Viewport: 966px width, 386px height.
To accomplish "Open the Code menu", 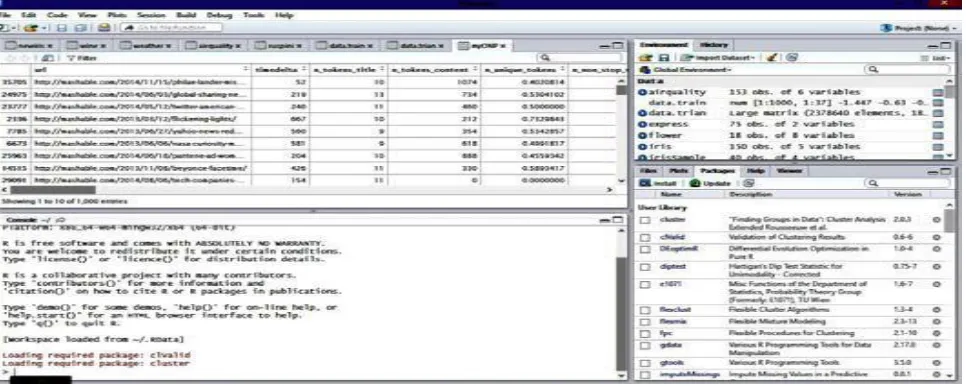I will click(57, 14).
